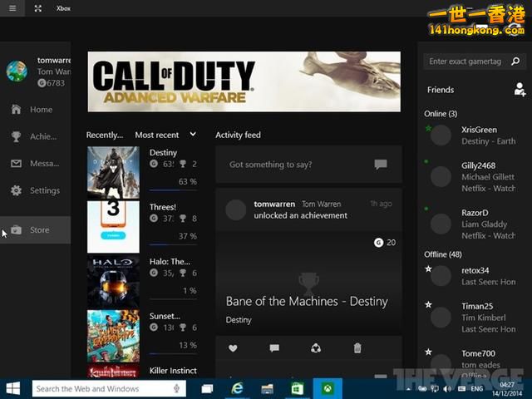Image resolution: width=532 pixels, height=399 pixels.
Task: Toggle favorite star for retox34
Action: pyautogui.click(x=429, y=268)
